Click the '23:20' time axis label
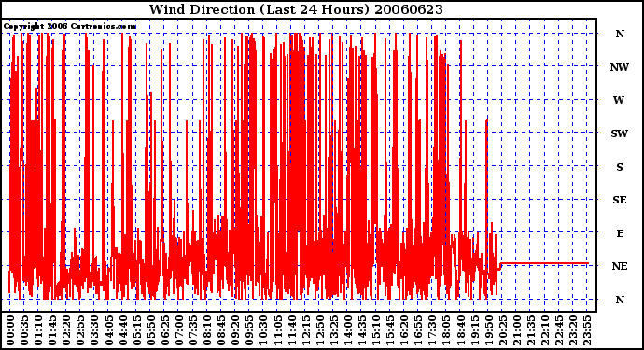 coord(573,330)
